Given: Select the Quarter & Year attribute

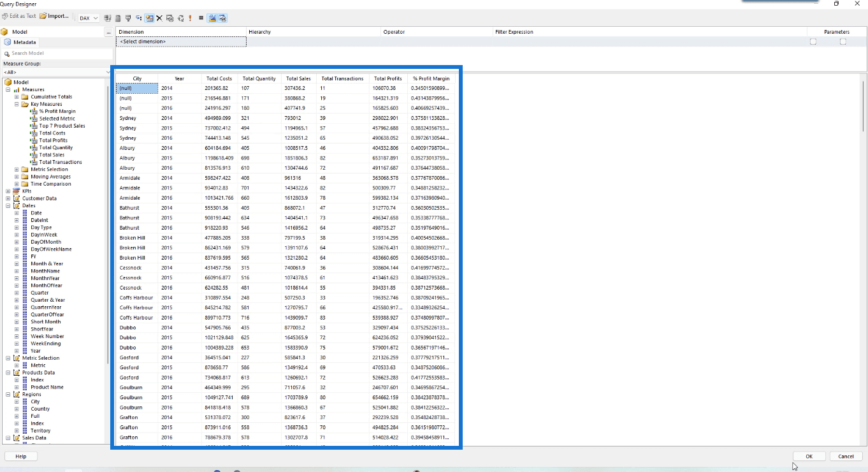Looking at the screenshot, I should pyautogui.click(x=48, y=300).
